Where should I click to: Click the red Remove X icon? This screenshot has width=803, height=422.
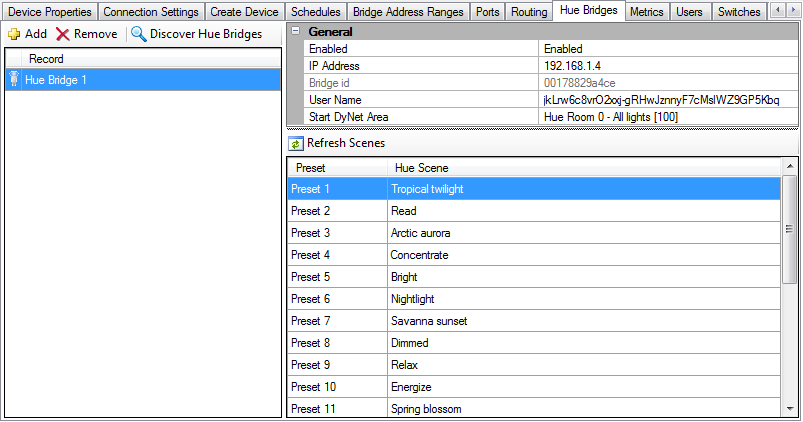pos(63,34)
